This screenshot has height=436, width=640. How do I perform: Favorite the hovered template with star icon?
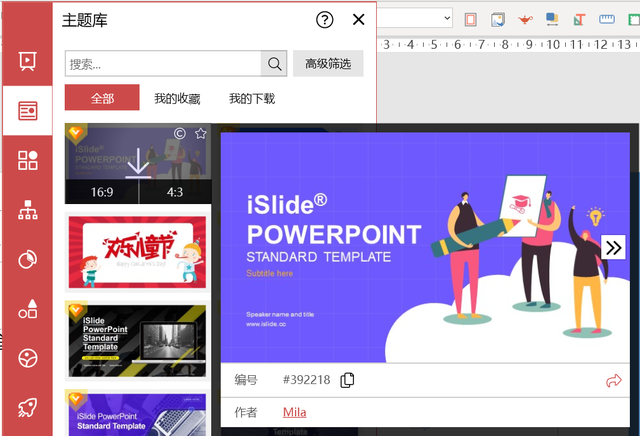200,133
